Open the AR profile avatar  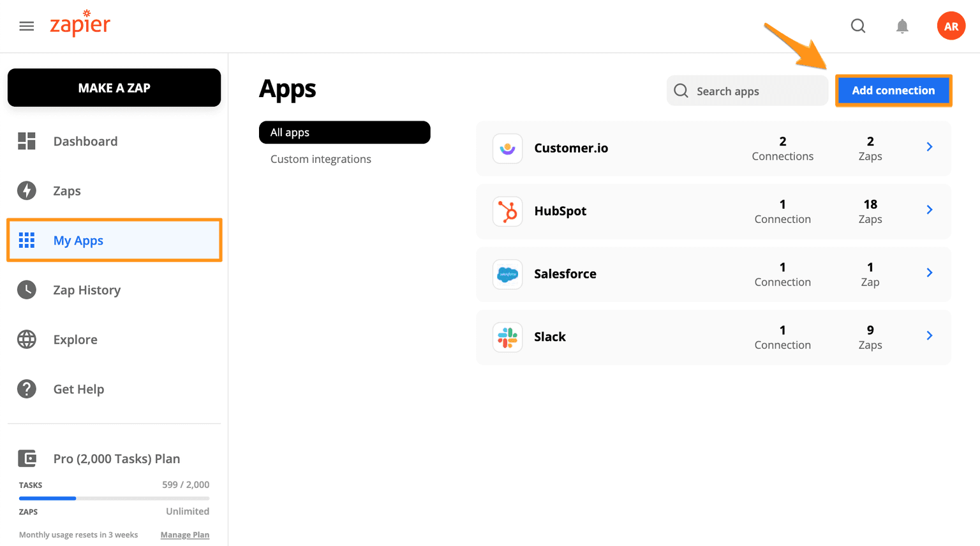tap(951, 26)
